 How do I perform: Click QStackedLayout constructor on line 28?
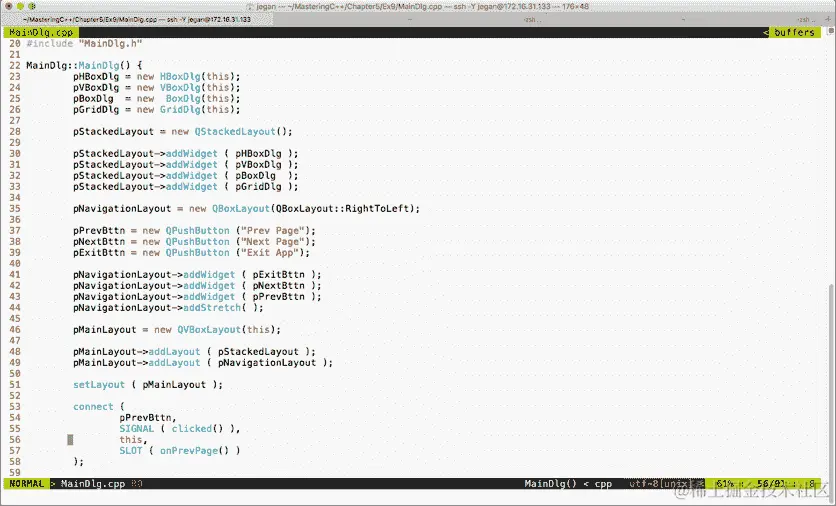235,132
